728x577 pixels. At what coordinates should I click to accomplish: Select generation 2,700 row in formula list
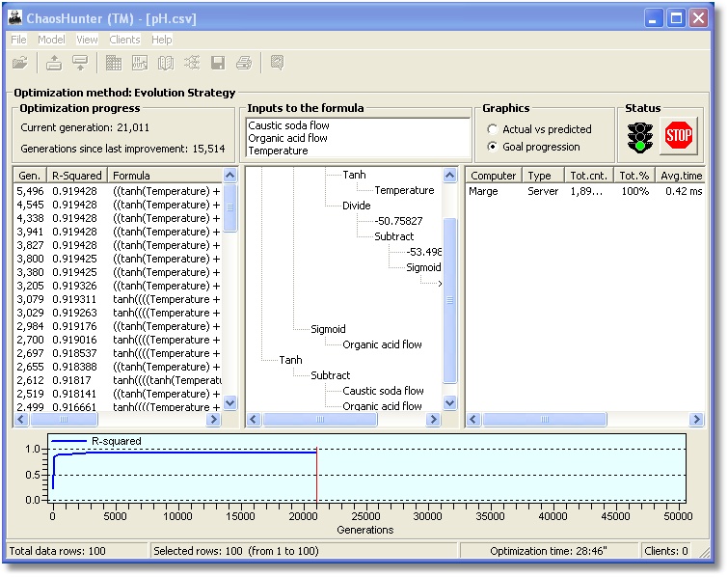119,340
